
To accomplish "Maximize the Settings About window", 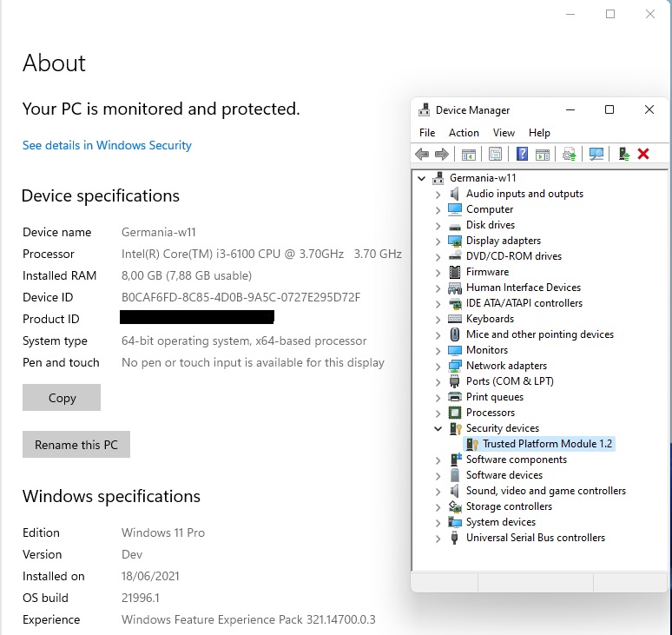I will pos(610,14).
